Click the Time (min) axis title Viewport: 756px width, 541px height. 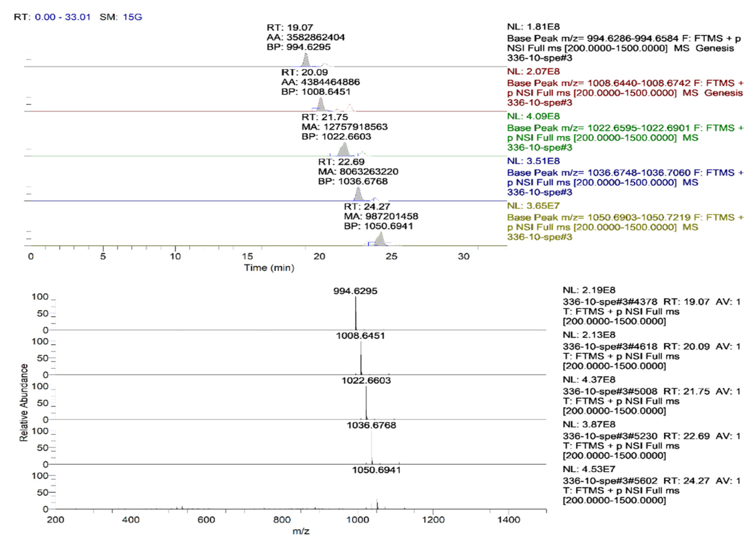click(x=269, y=267)
